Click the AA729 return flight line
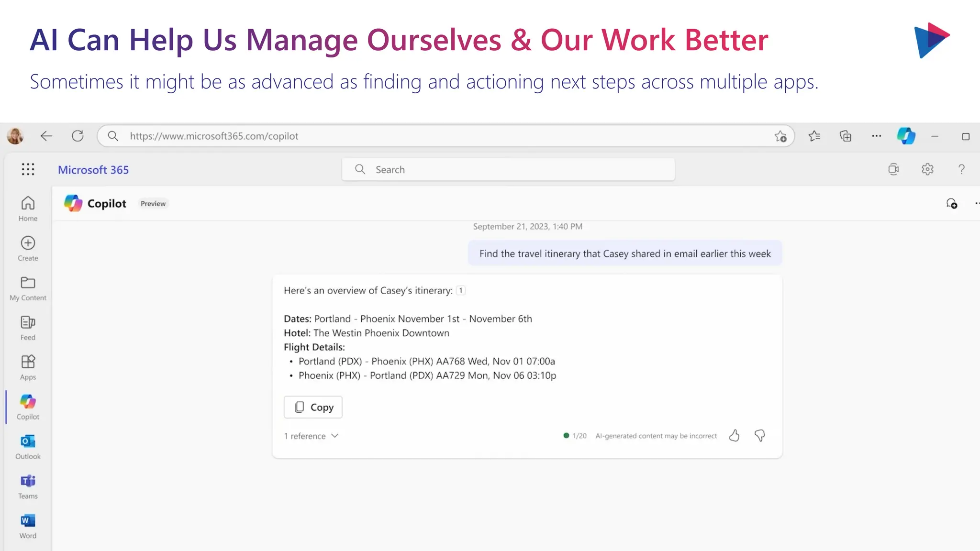This screenshot has height=551, width=980. coord(427,375)
